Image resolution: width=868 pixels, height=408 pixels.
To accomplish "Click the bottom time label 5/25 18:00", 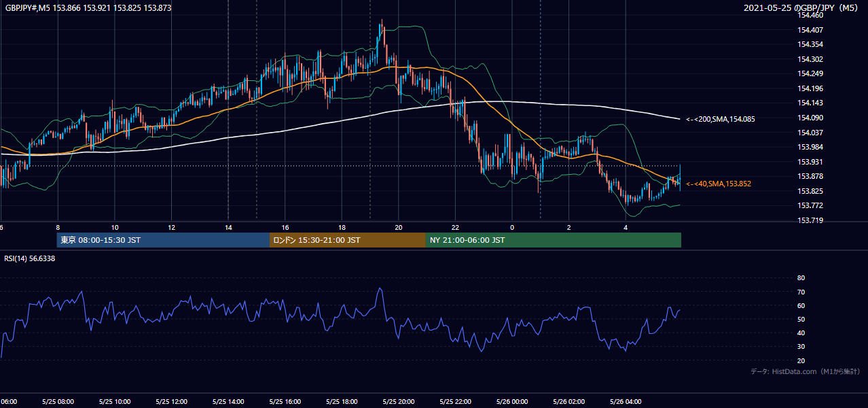I will coord(342,402).
